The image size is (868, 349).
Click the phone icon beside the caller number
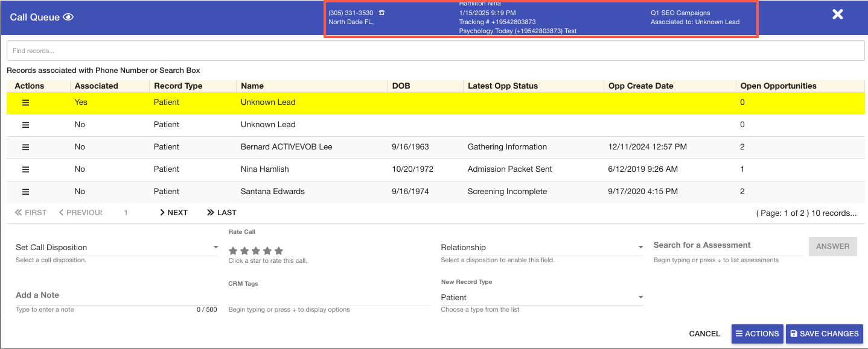(381, 13)
